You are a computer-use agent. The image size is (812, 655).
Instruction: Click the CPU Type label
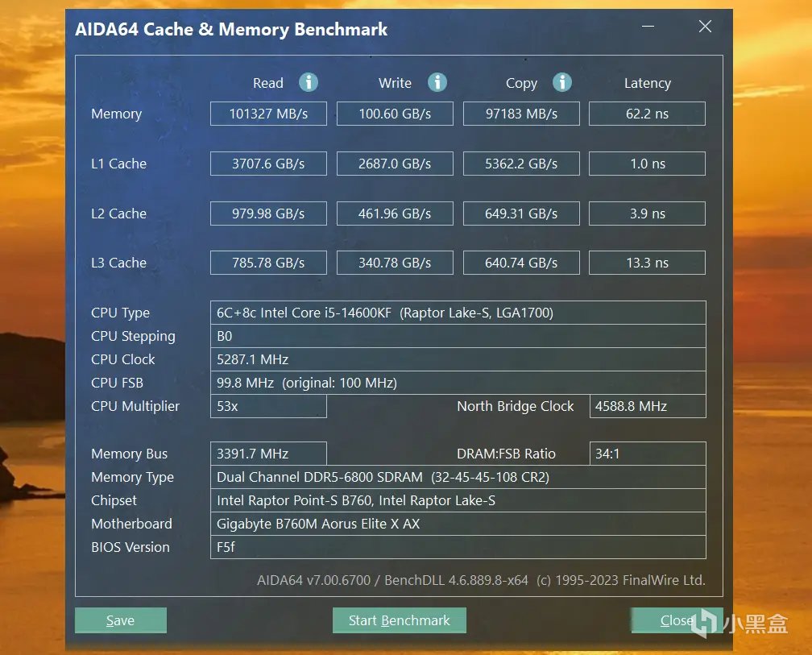tap(120, 313)
